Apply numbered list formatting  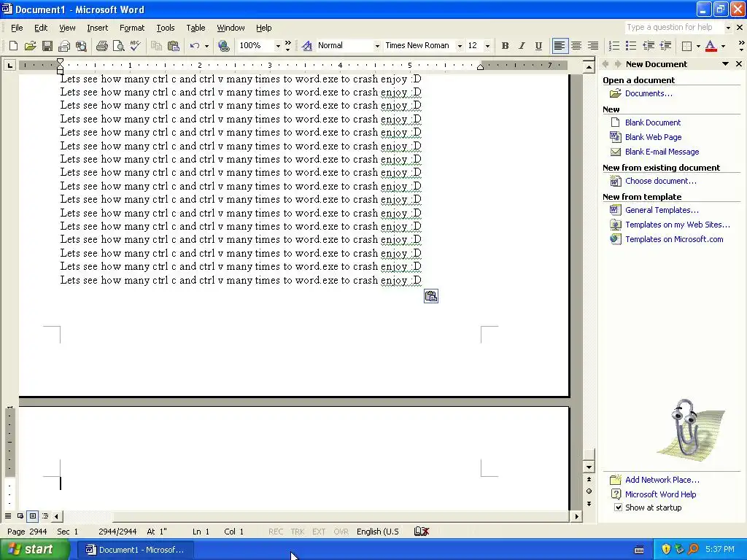pyautogui.click(x=614, y=46)
